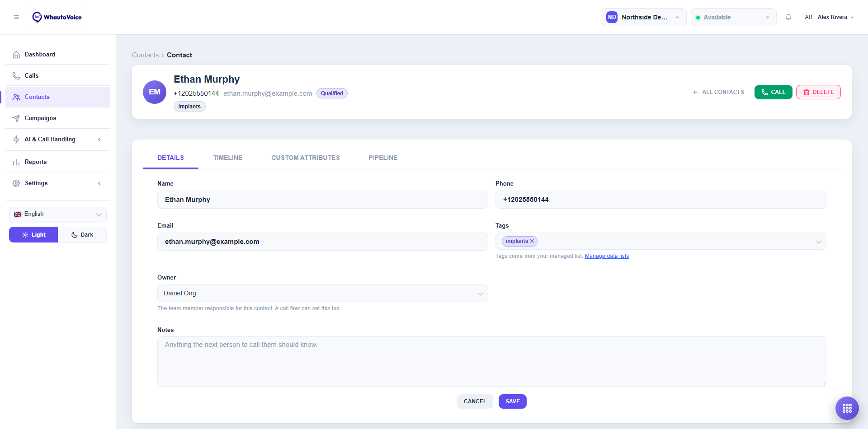868x429 pixels.
Task: Open the English language selector
Action: click(x=58, y=214)
